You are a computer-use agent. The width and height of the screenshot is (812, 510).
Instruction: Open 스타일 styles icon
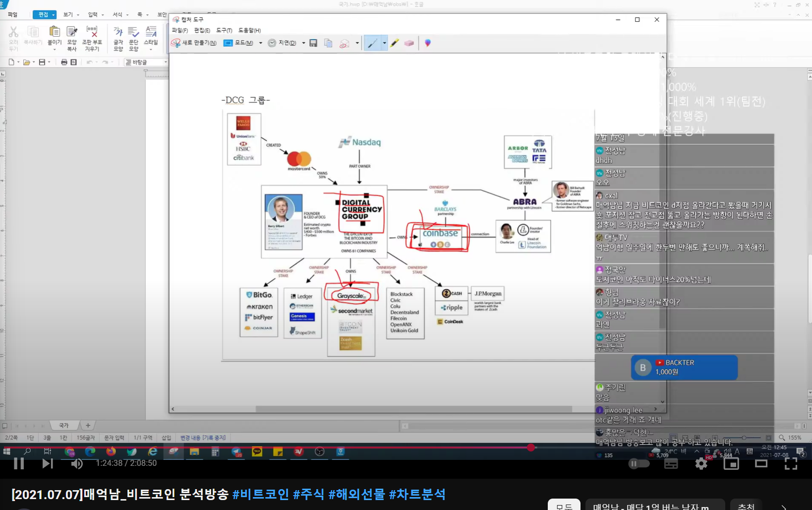pos(151,38)
